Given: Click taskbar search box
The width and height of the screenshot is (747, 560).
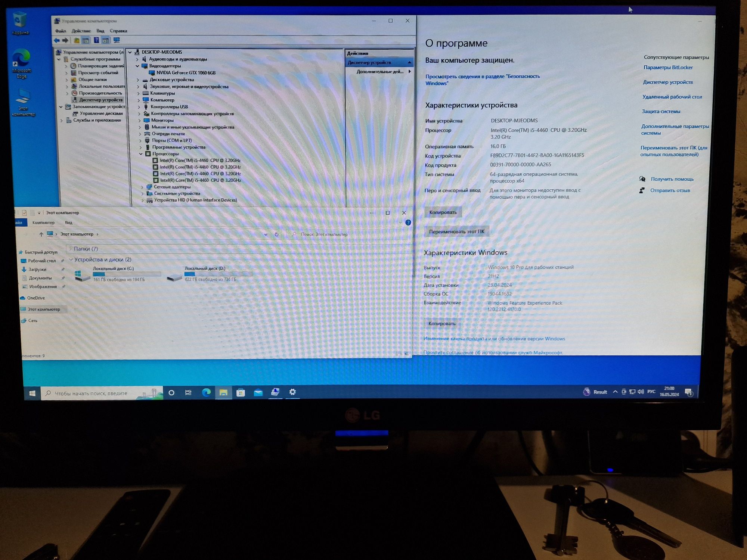Looking at the screenshot, I should [102, 393].
